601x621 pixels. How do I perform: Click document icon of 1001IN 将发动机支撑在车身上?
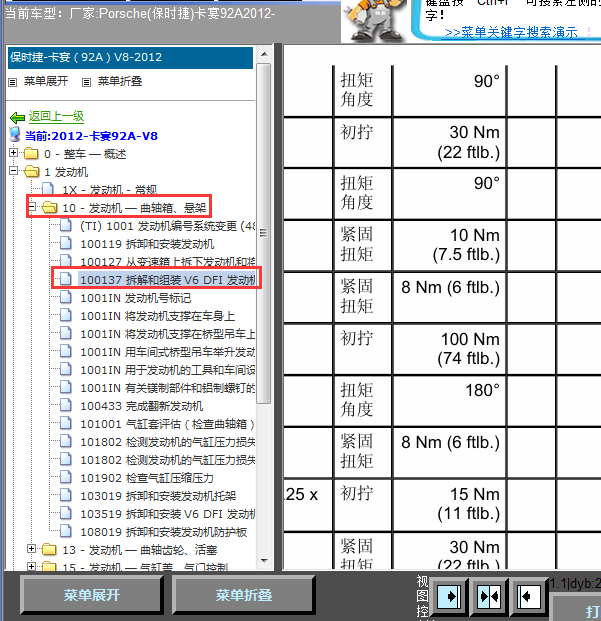[66, 315]
